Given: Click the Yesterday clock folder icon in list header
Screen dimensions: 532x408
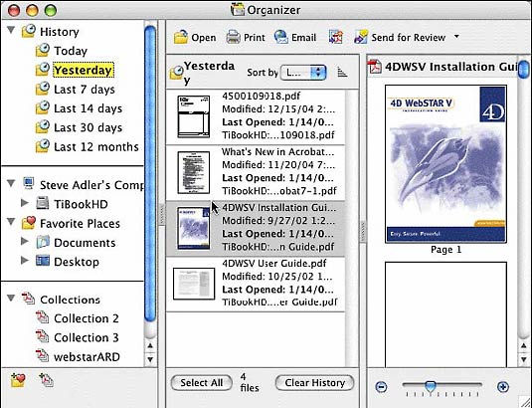Looking at the screenshot, I should pyautogui.click(x=176, y=72).
